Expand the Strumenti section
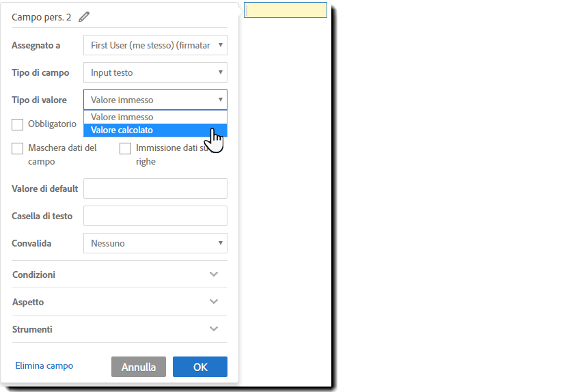Screen dimensions: 567x392 click(x=214, y=329)
